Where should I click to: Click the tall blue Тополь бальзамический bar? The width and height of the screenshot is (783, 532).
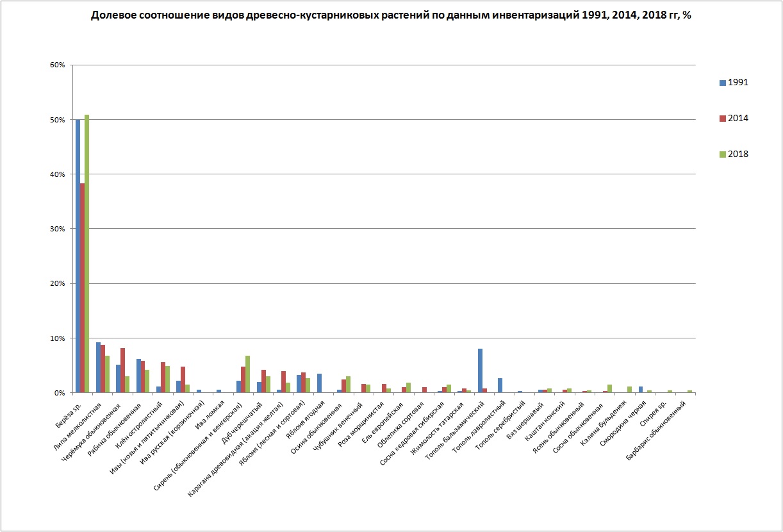pyautogui.click(x=480, y=370)
